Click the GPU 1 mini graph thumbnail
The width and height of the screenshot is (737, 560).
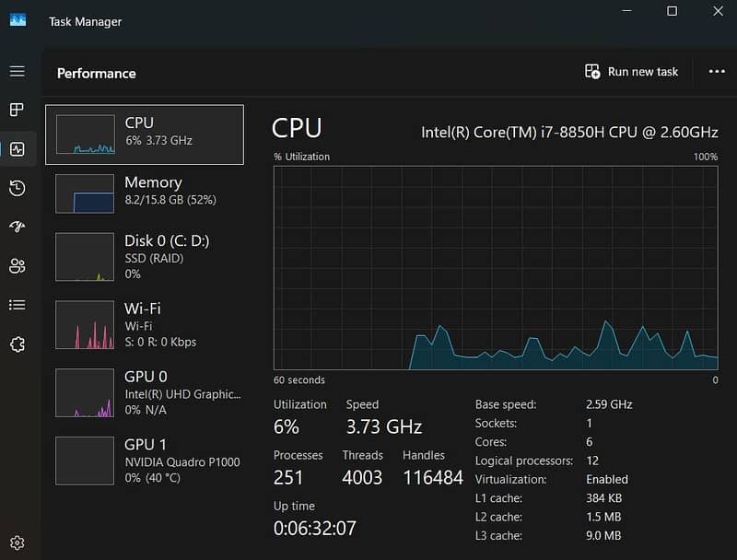coord(85,461)
